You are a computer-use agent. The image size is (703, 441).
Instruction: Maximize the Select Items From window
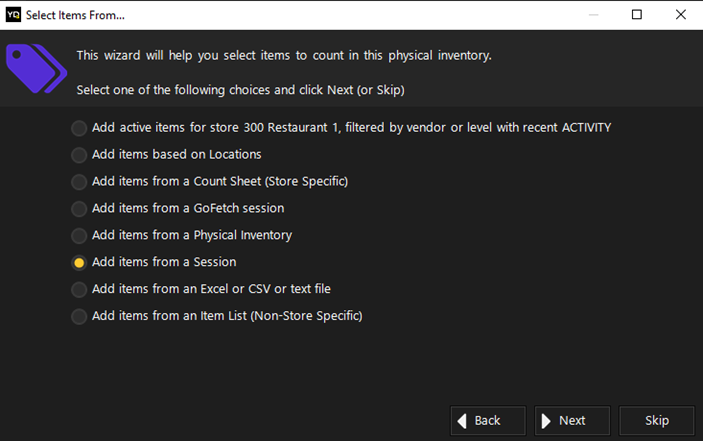coord(637,15)
